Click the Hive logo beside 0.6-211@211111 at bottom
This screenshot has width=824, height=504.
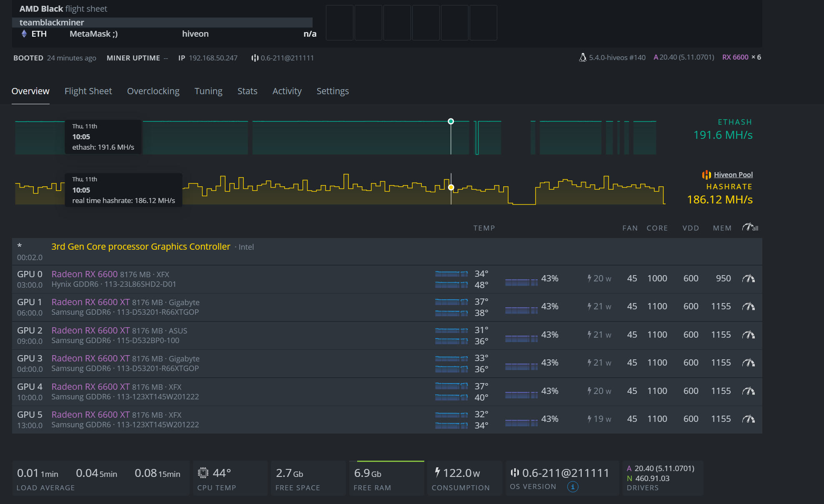point(515,472)
